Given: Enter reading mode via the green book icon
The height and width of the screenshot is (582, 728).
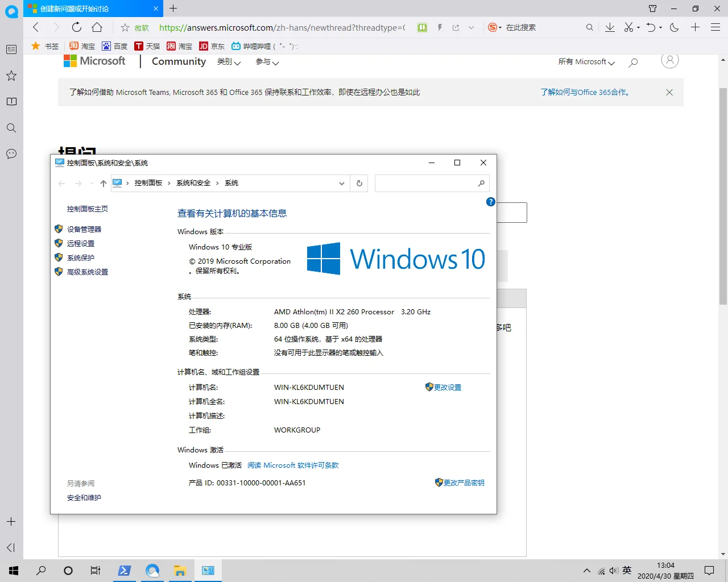Looking at the screenshot, I should (422, 27).
